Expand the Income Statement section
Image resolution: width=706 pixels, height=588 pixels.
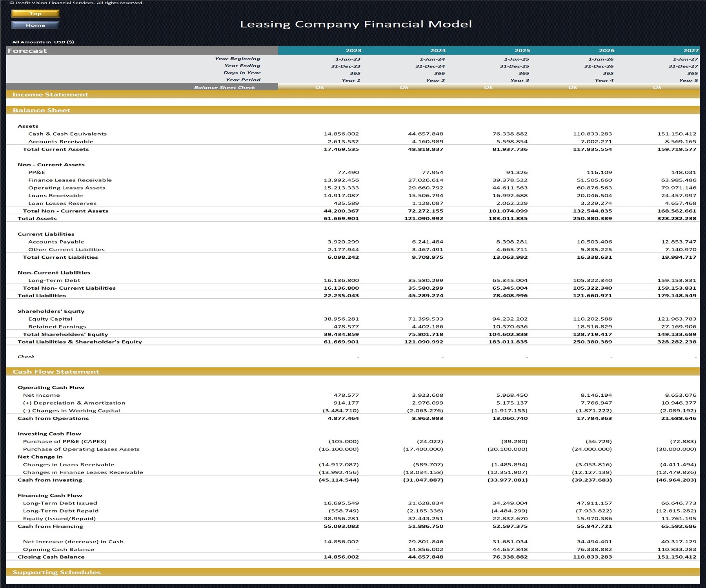pyautogui.click(x=51, y=94)
